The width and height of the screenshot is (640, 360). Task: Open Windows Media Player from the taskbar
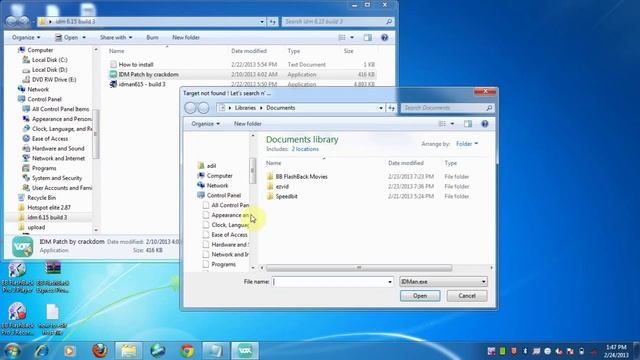69,351
